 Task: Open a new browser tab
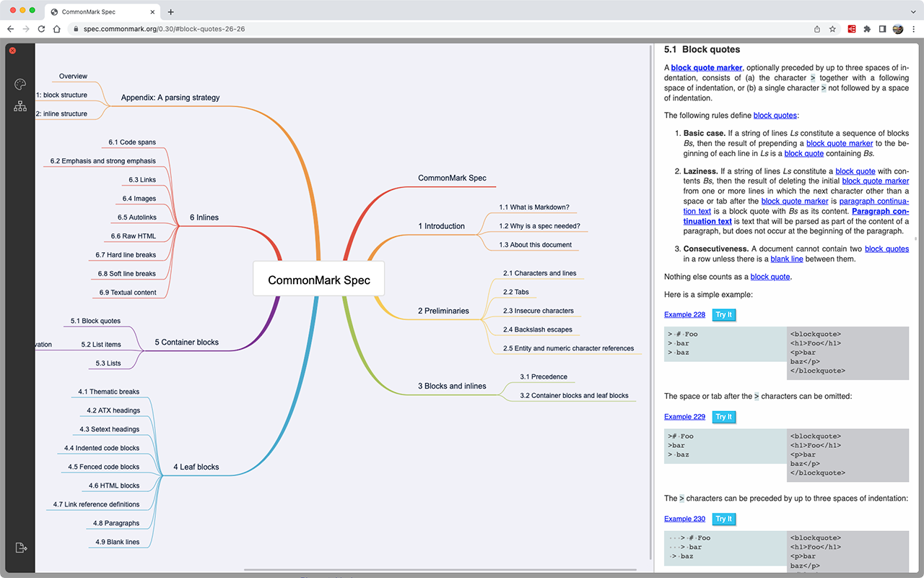(x=170, y=12)
